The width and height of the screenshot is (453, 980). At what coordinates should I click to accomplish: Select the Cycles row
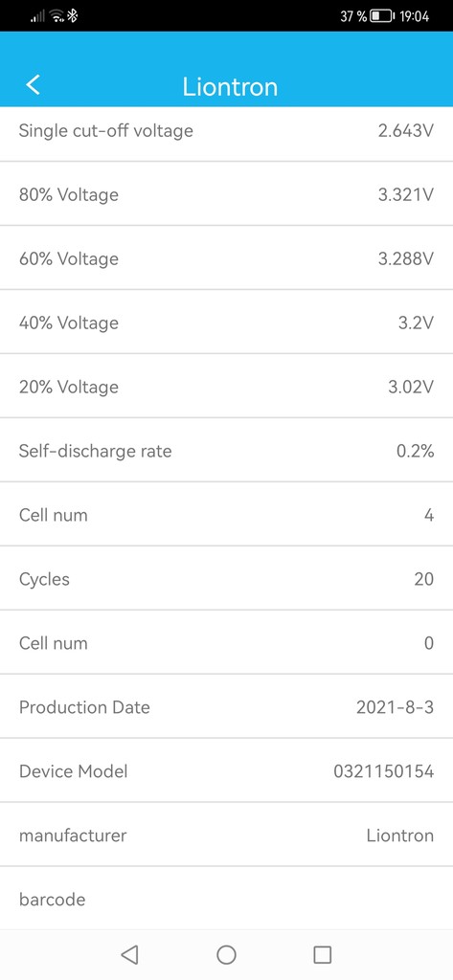[226, 579]
